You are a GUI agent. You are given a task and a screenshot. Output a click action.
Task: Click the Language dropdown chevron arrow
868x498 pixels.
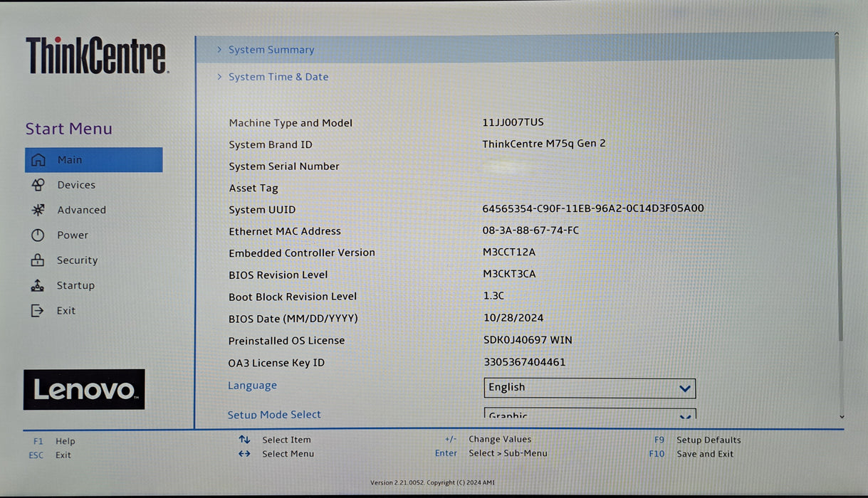(685, 388)
